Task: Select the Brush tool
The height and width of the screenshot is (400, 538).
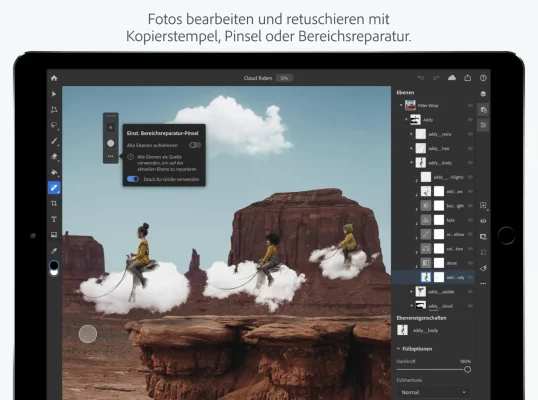Action: (x=54, y=141)
